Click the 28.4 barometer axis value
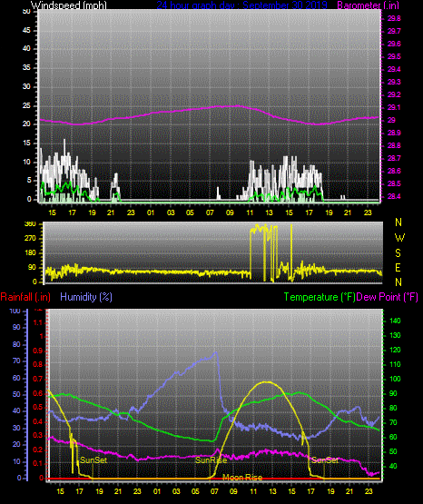423x504 pixels. (x=394, y=196)
